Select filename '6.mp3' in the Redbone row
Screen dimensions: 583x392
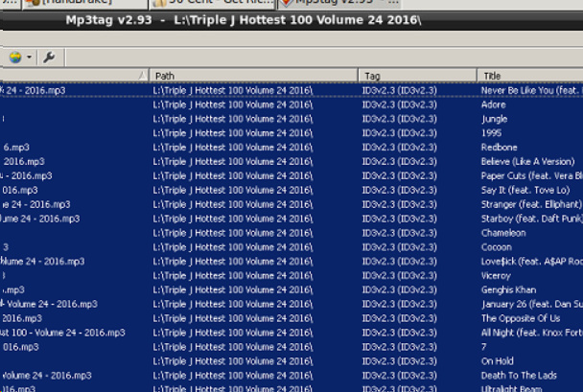point(16,148)
